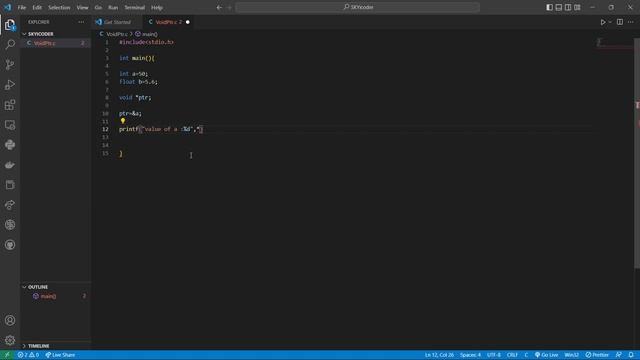
Task: Open the View menu
Action: point(82,7)
